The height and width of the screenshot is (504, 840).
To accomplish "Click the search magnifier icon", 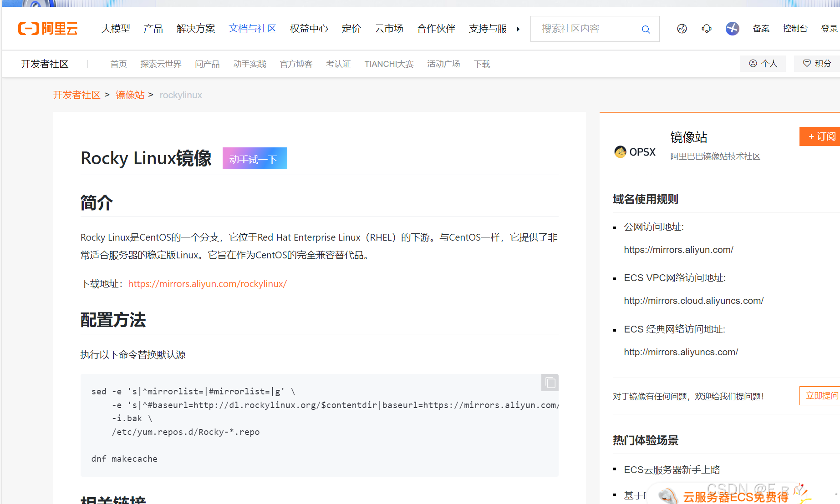I will (x=646, y=30).
